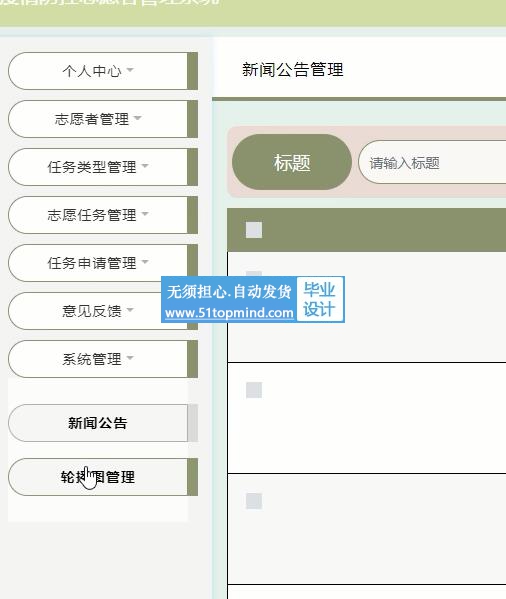This screenshot has width=506, height=599.
Task: Toggle the select-all checkbox in table header
Action: tap(254, 230)
